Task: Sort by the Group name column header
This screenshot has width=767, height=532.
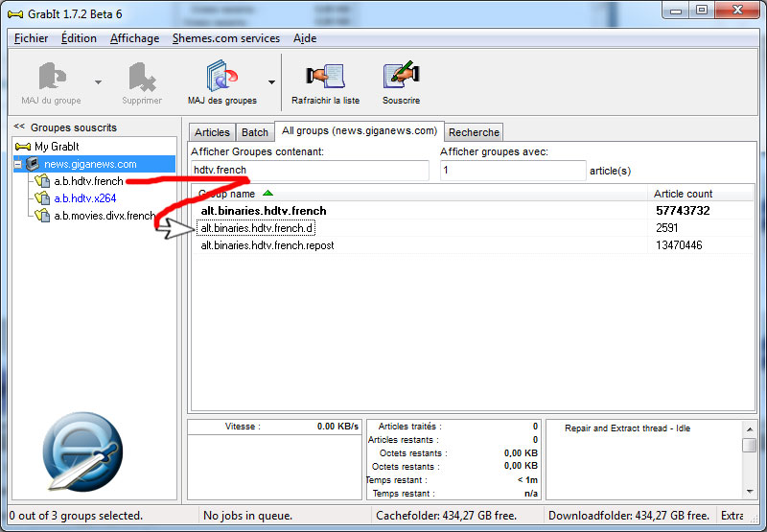Action: [x=420, y=194]
